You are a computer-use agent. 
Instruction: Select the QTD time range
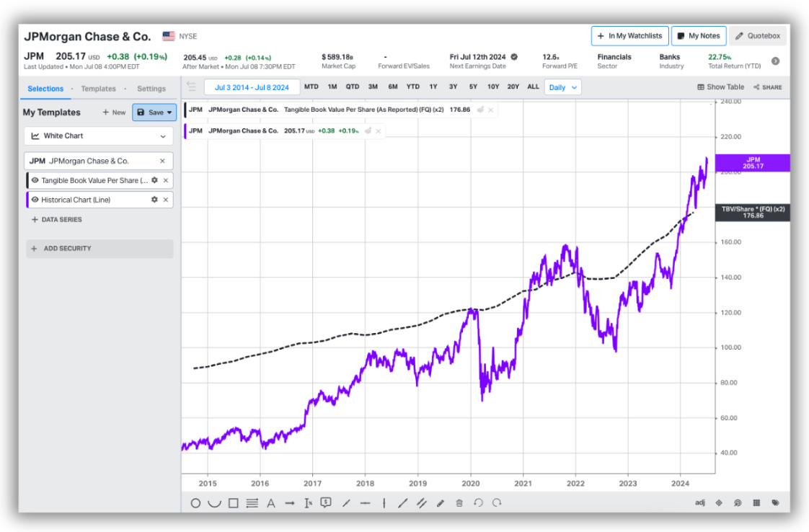(353, 87)
